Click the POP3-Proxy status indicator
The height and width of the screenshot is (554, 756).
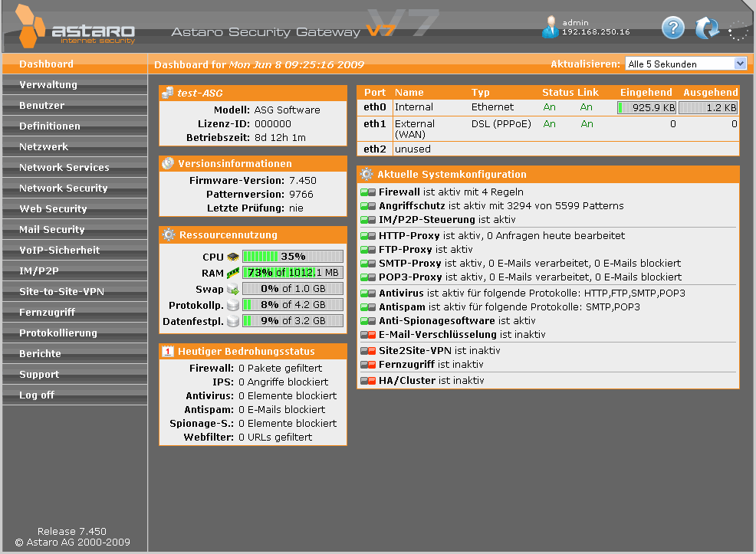click(x=368, y=277)
